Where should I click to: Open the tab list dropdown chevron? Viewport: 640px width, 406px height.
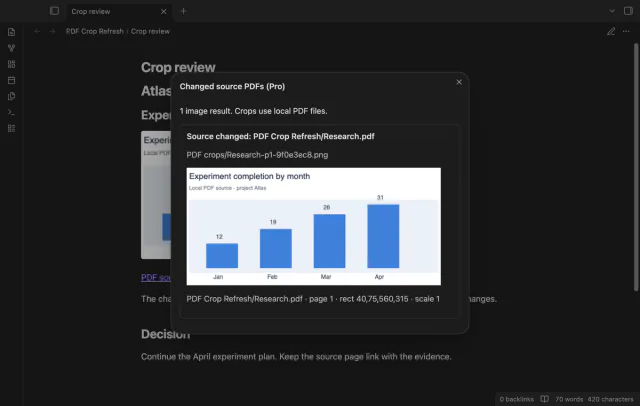pyautogui.click(x=612, y=11)
